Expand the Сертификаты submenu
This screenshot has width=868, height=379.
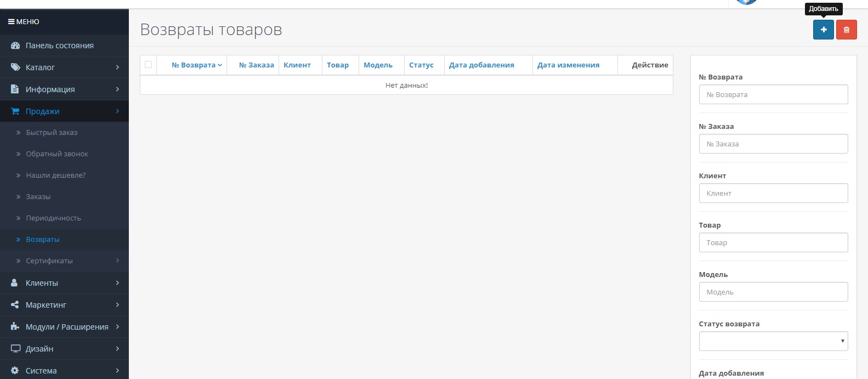64,261
